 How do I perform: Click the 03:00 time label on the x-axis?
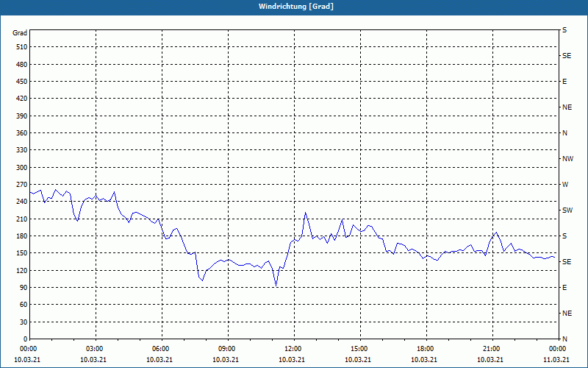pos(93,349)
